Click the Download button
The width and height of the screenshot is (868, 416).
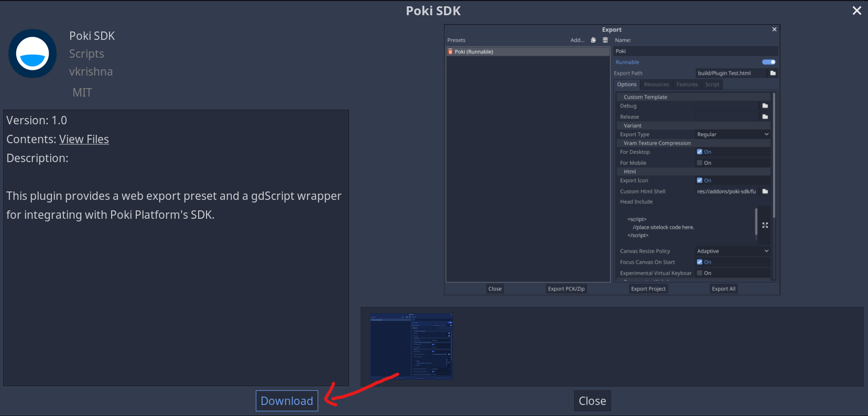coord(287,401)
